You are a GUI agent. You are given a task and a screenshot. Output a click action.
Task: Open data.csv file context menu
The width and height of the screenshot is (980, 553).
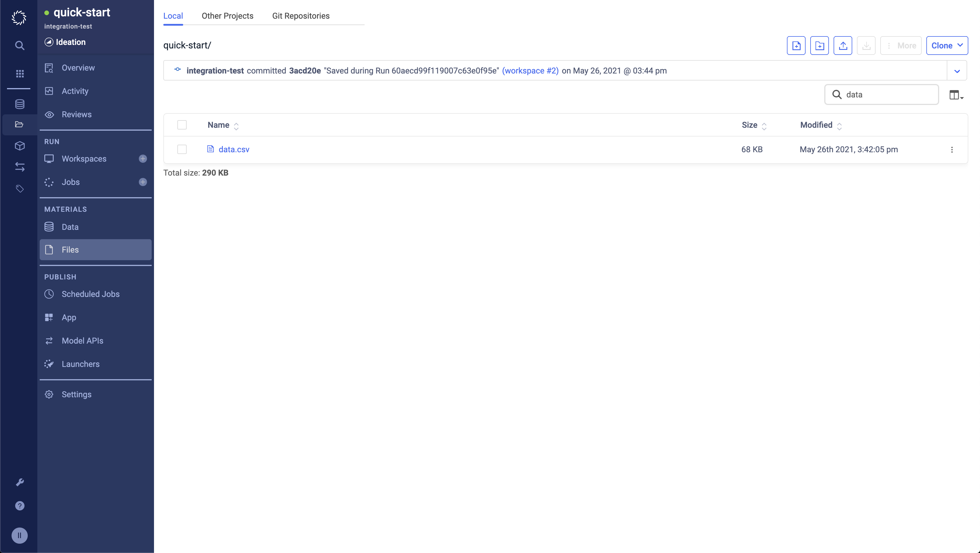(x=952, y=149)
